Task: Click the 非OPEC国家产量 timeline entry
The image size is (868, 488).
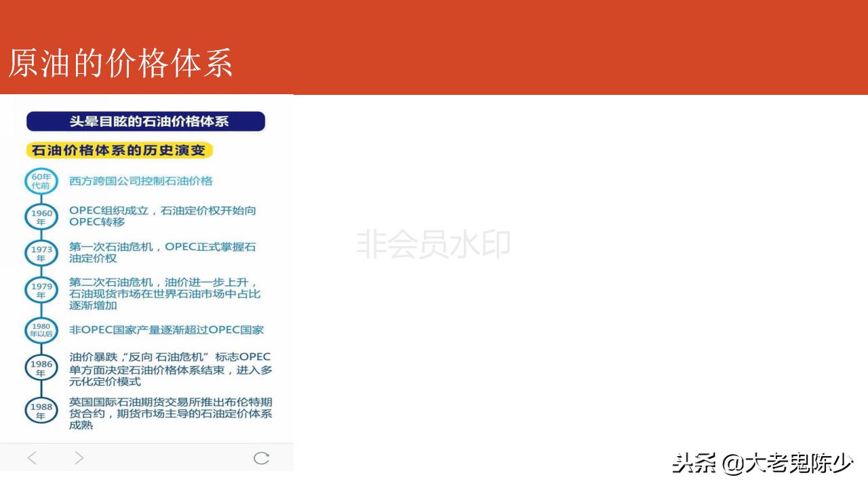Action: click(x=167, y=330)
